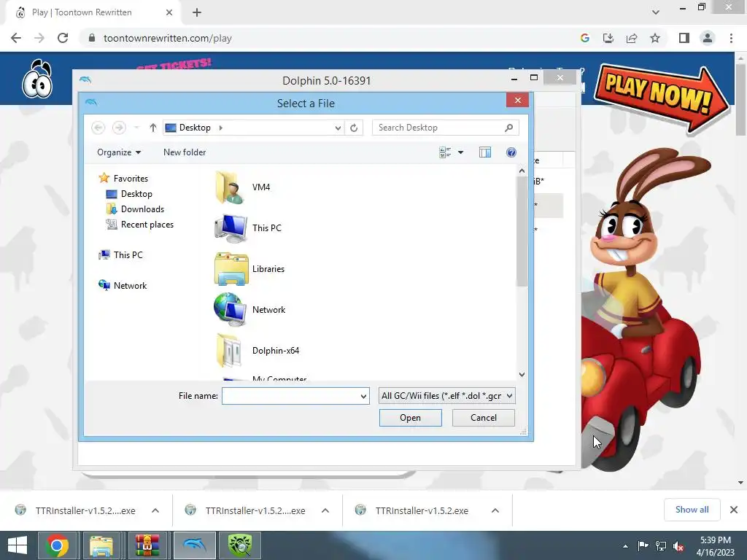The image size is (747, 560).
Task: Toggle the preview pane icon
Action: tap(485, 152)
